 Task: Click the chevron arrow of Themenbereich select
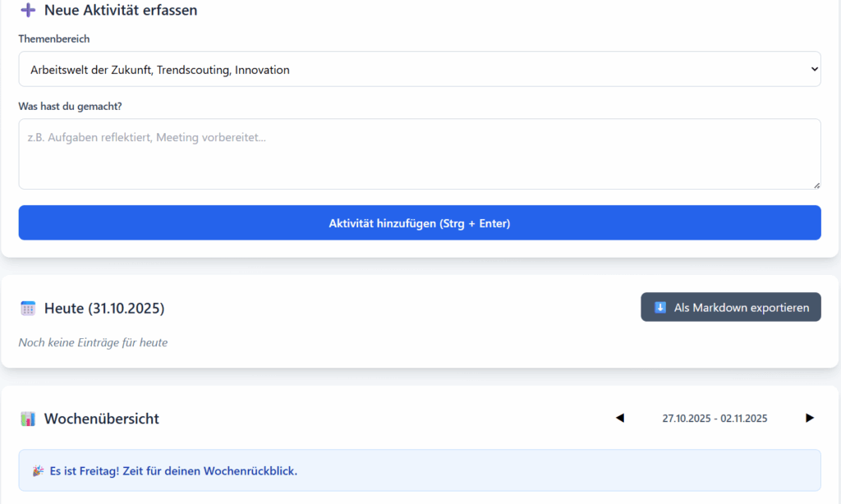pos(814,70)
